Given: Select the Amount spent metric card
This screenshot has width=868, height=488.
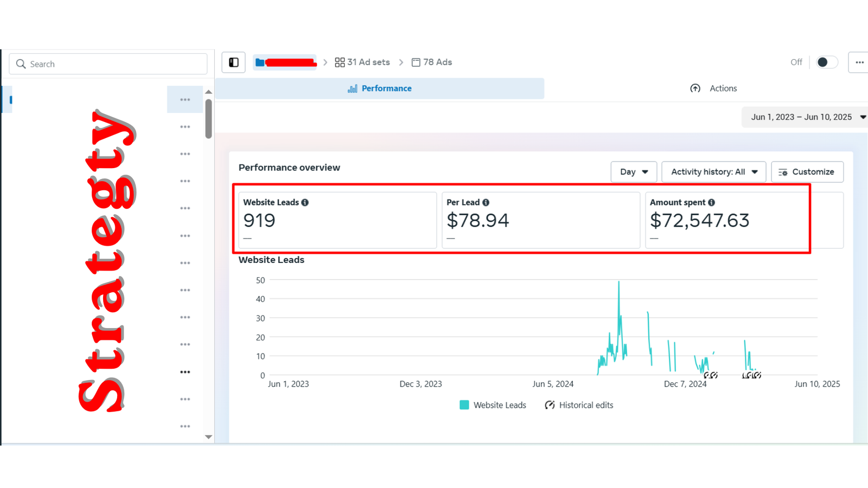Looking at the screenshot, I should (x=744, y=220).
